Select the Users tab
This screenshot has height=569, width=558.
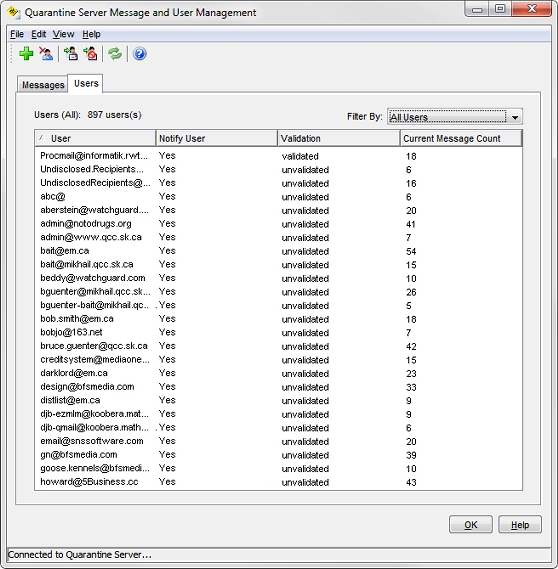[x=86, y=83]
